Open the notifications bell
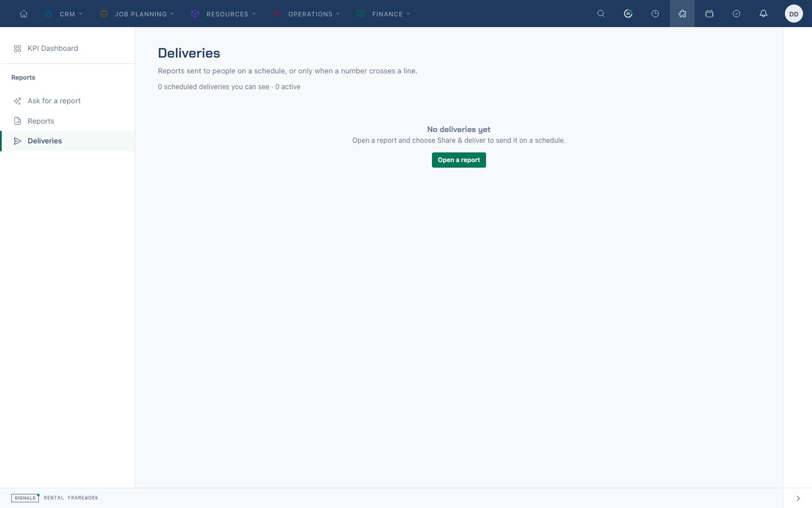This screenshot has height=508, width=812. [x=764, y=14]
